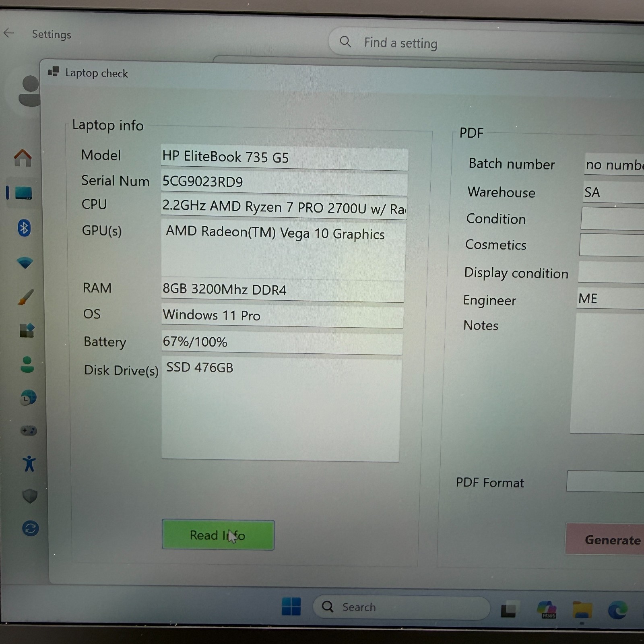The width and height of the screenshot is (644, 644).
Task: Click the Laptop check window icon
Action: [54, 72]
